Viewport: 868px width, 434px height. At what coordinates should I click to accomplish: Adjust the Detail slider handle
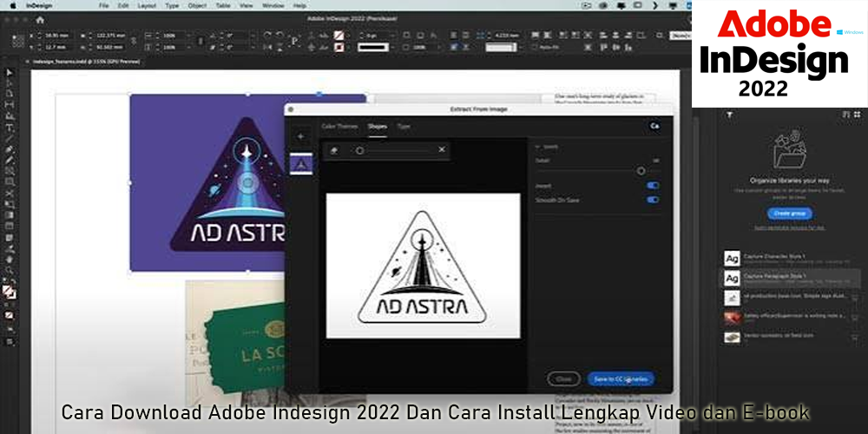coord(641,171)
